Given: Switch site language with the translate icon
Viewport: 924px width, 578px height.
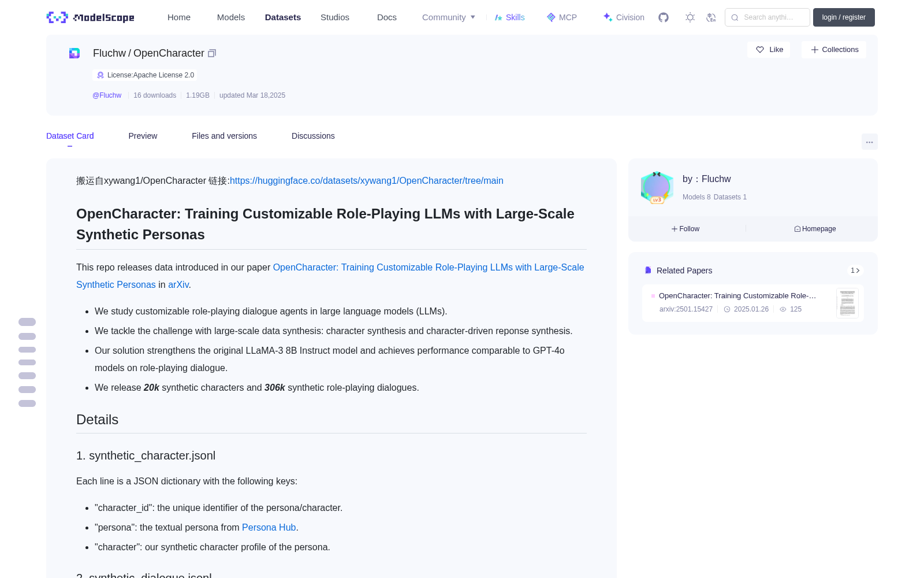Looking at the screenshot, I should click(711, 17).
